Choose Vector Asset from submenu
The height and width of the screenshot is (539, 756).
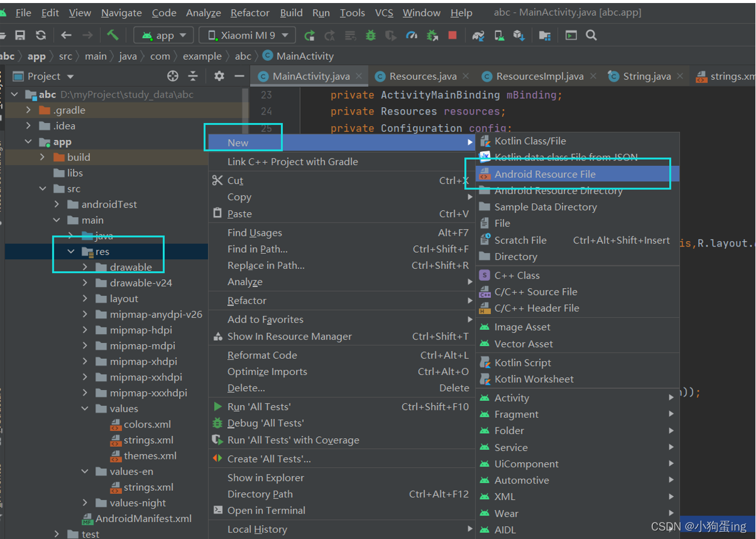tap(578, 344)
